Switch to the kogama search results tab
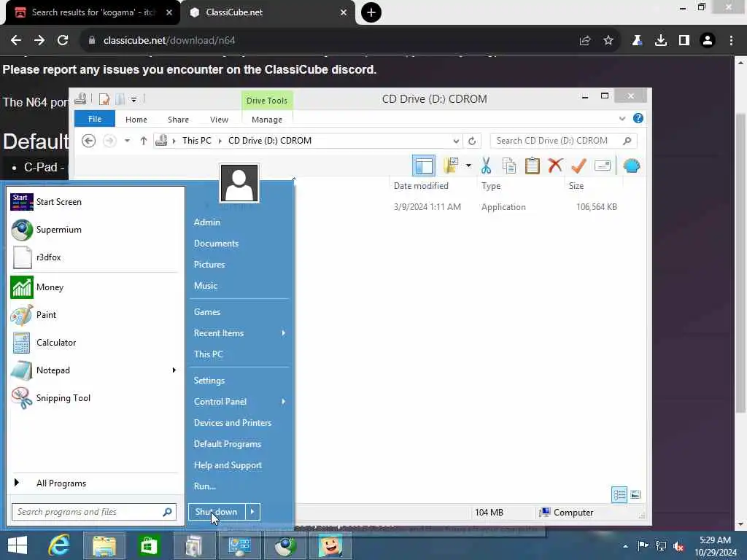 [94, 12]
